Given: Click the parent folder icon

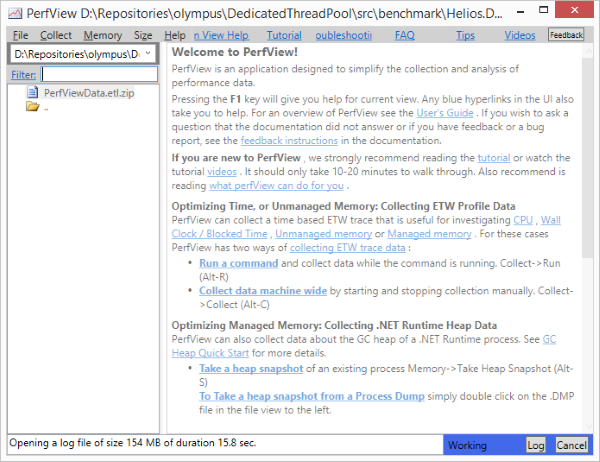Looking at the screenshot, I should point(33,106).
